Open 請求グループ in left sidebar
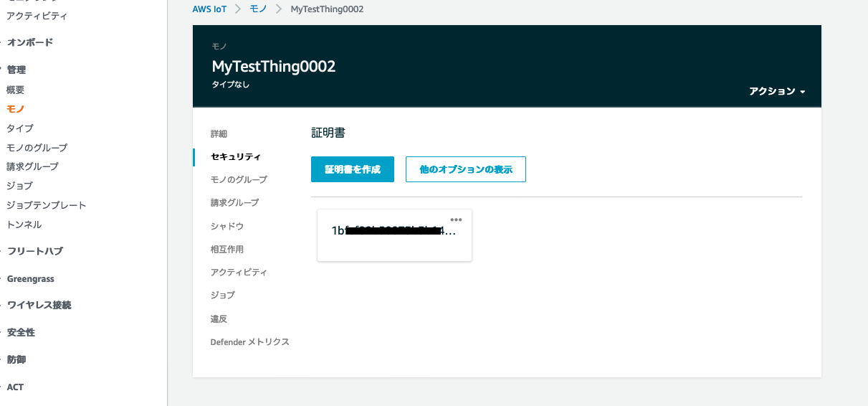 pos(33,166)
